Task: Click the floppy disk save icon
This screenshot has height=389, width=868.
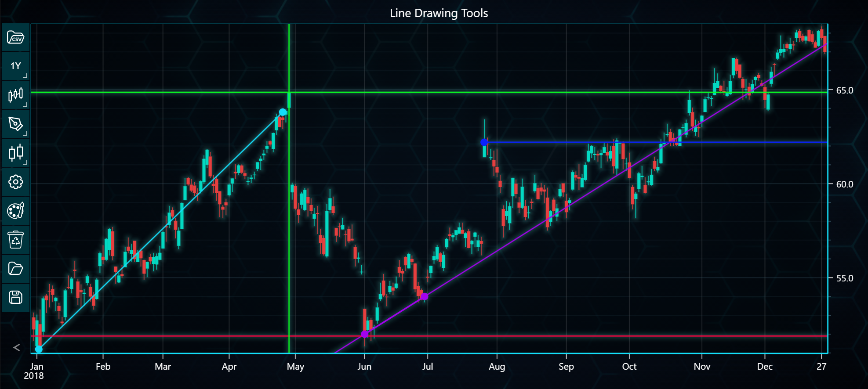Action: click(x=16, y=298)
